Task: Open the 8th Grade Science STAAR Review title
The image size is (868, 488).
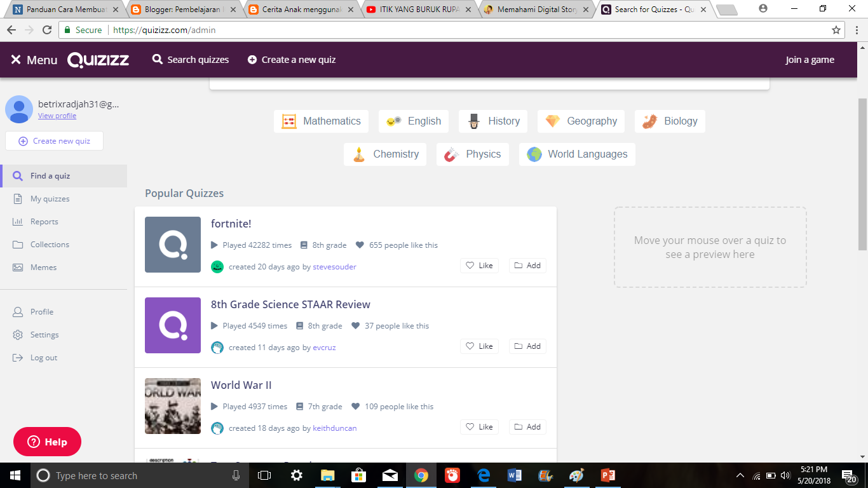Action: (x=290, y=304)
